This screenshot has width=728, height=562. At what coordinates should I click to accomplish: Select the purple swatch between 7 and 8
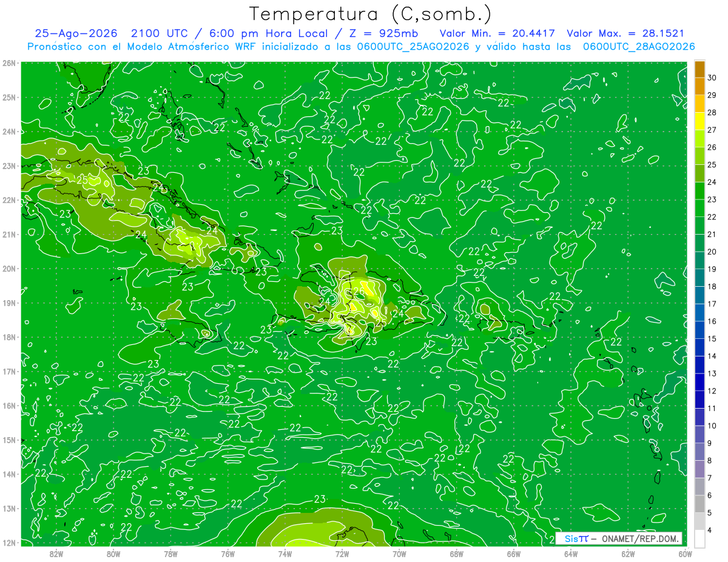(x=699, y=469)
